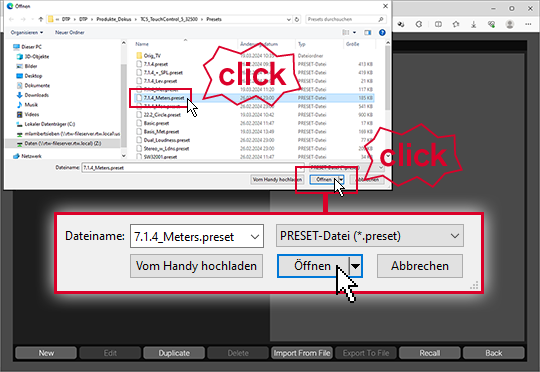
Task: Select Downloads in the navigation tree
Action: 37,95
